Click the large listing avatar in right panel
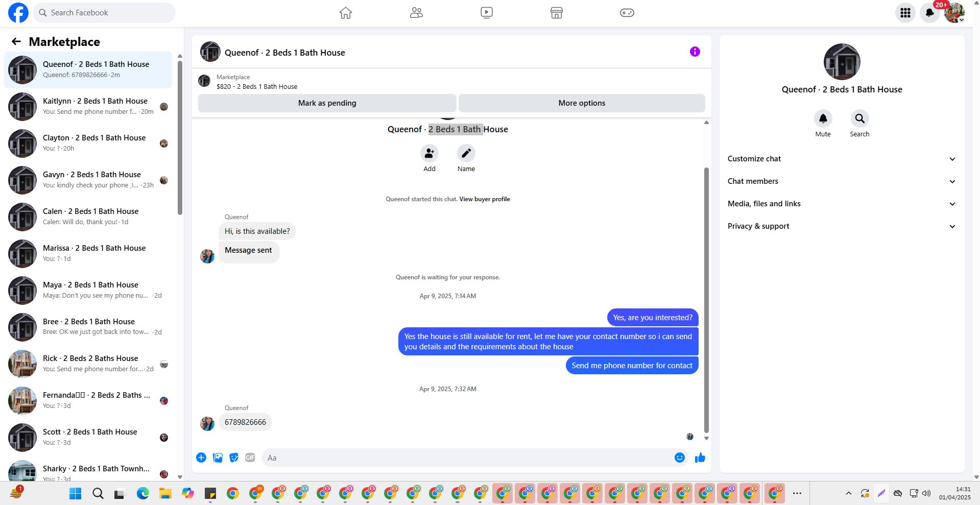 [x=842, y=62]
